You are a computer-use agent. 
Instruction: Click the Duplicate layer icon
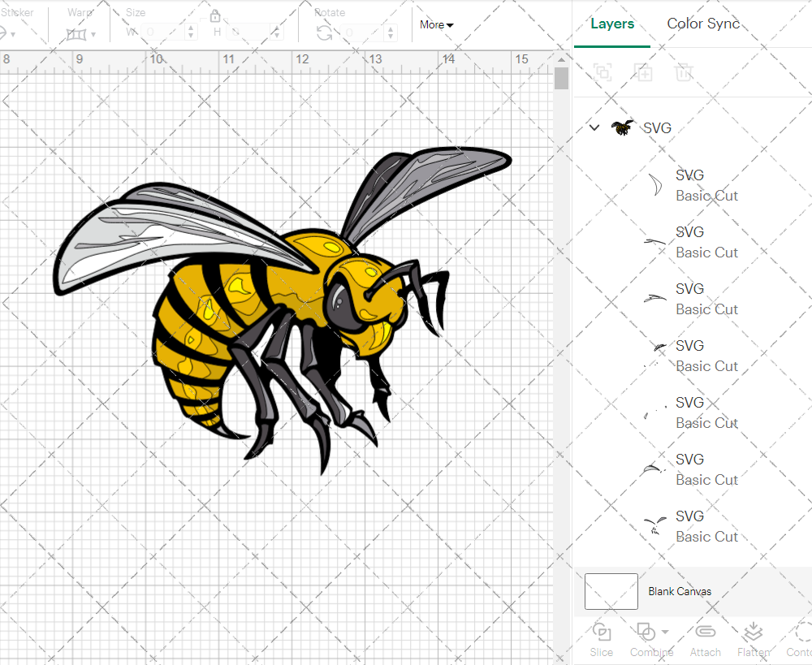tap(644, 72)
